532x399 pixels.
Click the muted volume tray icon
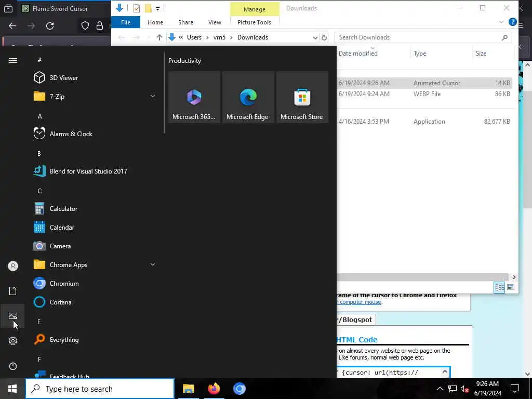tap(464, 389)
